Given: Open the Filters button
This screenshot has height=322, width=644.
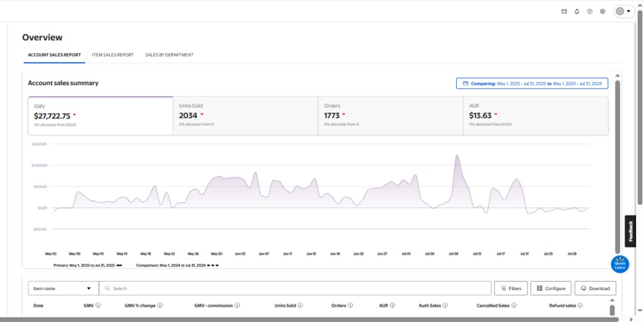Looking at the screenshot, I should pyautogui.click(x=511, y=288).
